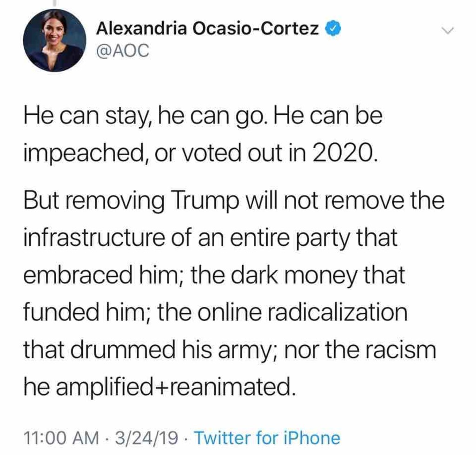Click the blue verified badge
The height and width of the screenshot is (455, 476).
coord(331,29)
